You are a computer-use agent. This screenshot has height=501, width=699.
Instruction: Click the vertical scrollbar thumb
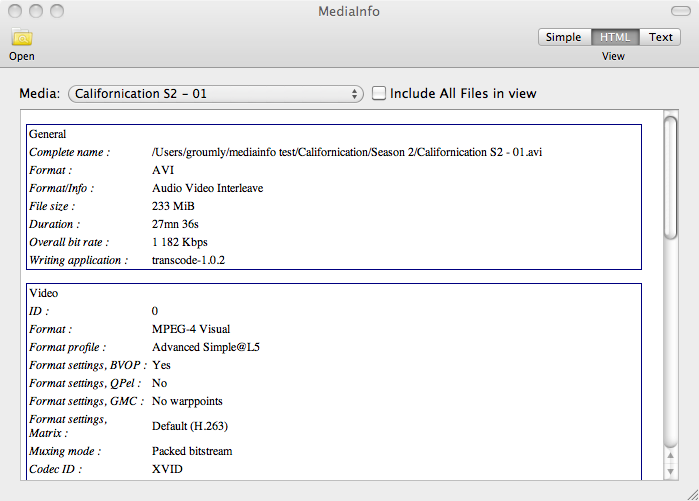click(x=670, y=177)
